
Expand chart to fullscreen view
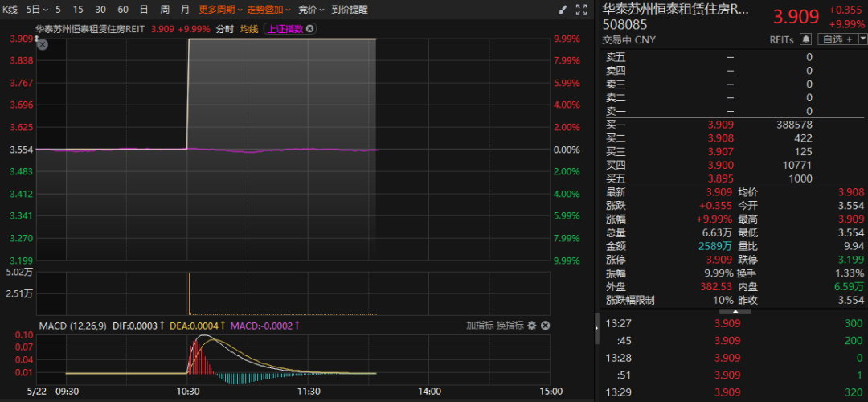coord(583,10)
